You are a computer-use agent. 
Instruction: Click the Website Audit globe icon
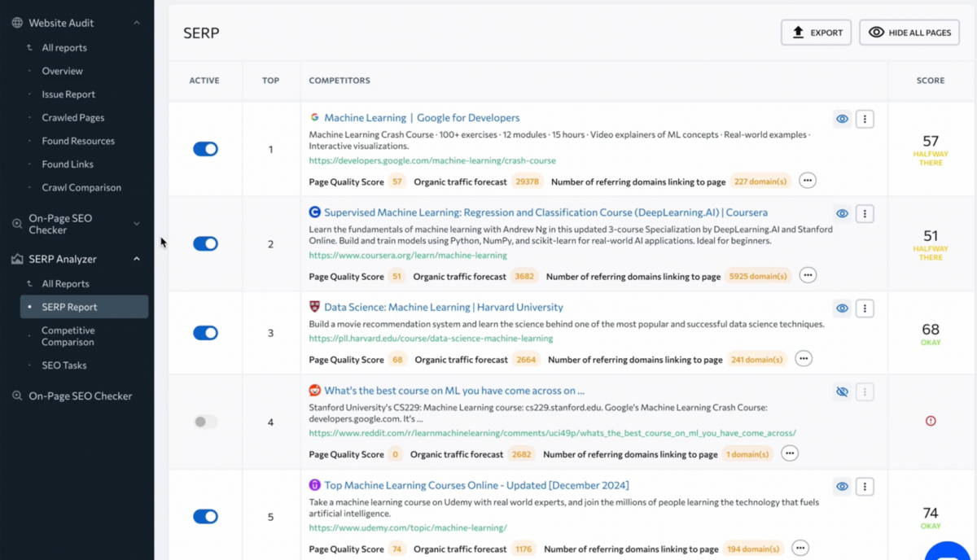(17, 23)
